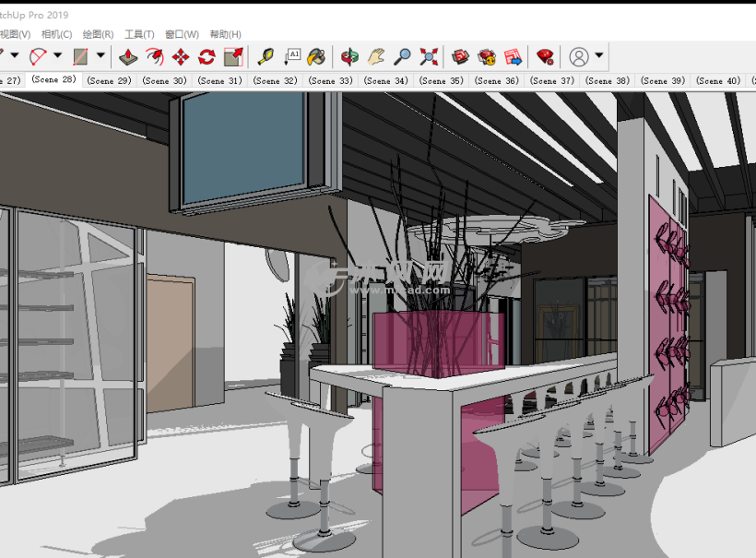Switch to the Scene 32 tab

click(x=276, y=80)
